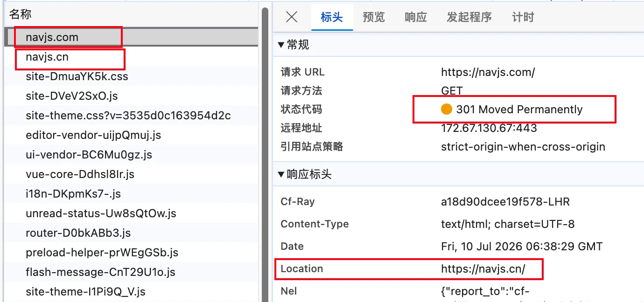Click the request URL https://navjs.com/
Viewport: 644px width, 302px height.
click(x=488, y=72)
